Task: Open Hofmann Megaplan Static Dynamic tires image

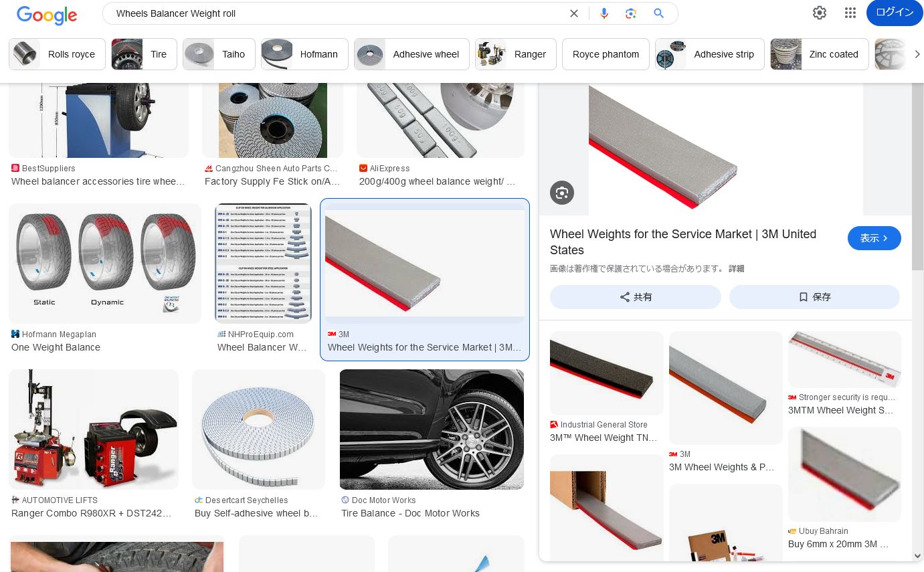Action: point(105,264)
